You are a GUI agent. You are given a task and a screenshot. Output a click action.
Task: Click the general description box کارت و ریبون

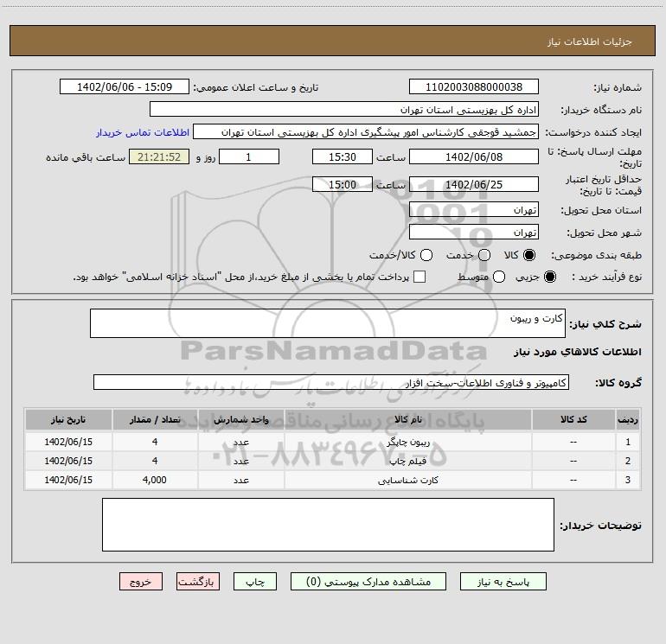coord(328,323)
